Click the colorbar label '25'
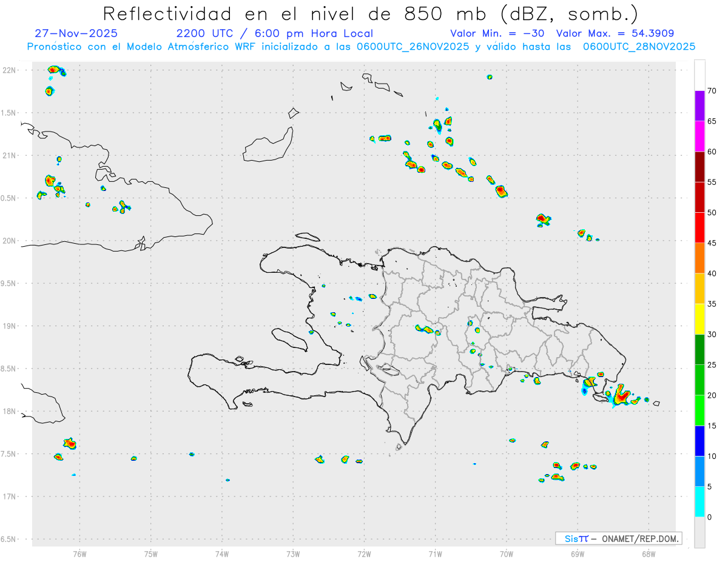728x562 pixels. (712, 365)
